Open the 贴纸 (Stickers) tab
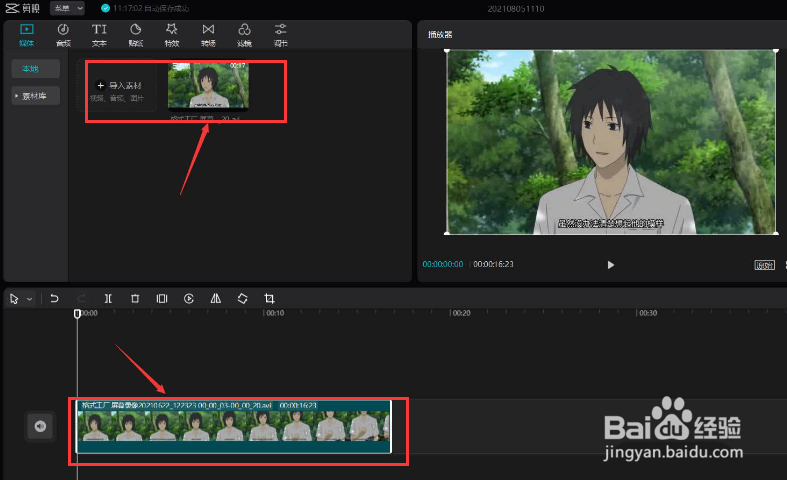Image resolution: width=787 pixels, height=480 pixels. click(x=136, y=35)
